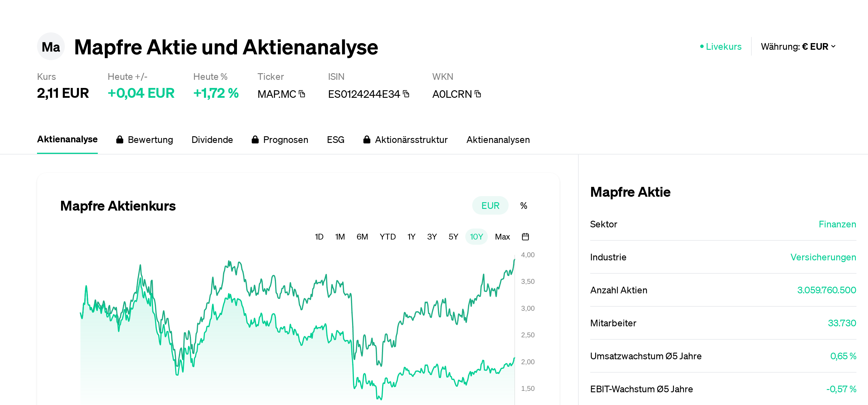
Task: Switch chart display to EUR
Action: click(x=490, y=205)
